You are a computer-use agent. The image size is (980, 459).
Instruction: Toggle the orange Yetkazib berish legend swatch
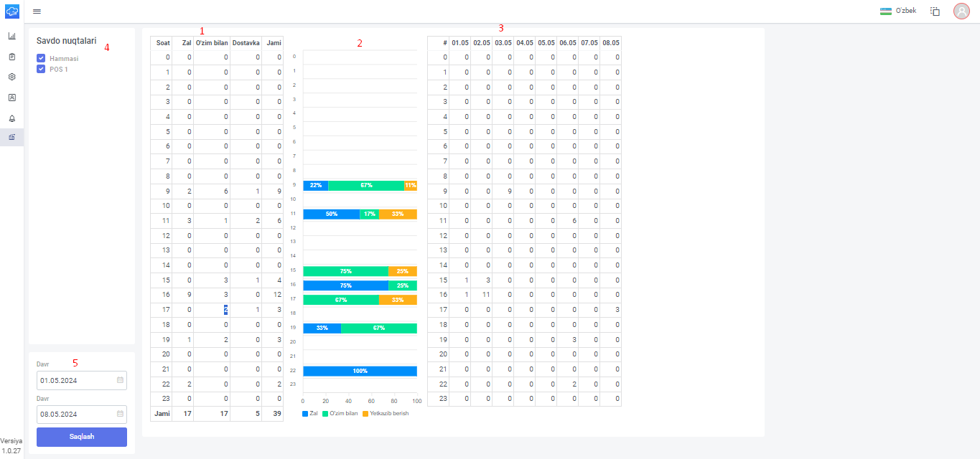tap(365, 414)
